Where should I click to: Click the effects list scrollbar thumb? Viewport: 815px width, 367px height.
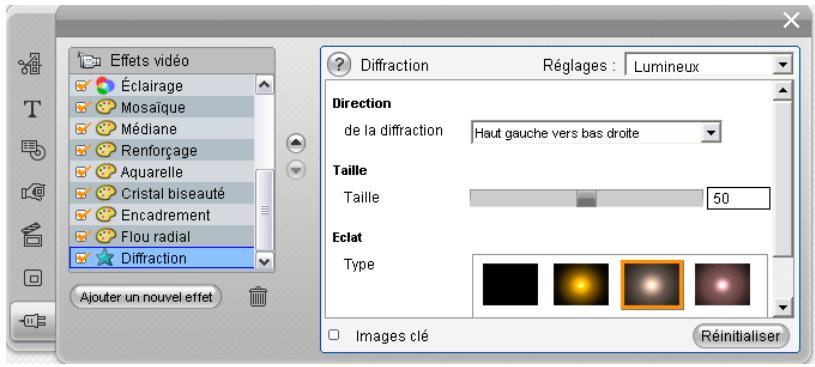click(265, 210)
